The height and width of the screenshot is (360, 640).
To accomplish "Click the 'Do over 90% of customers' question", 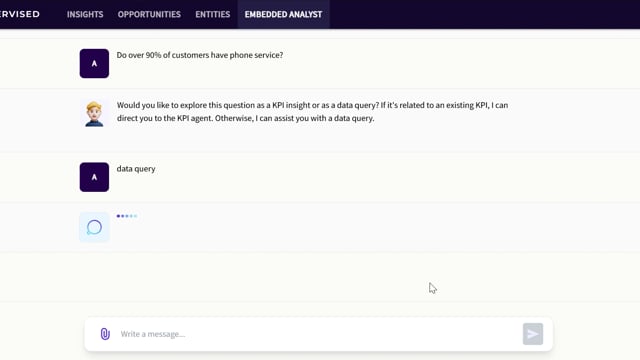I will click(200, 55).
